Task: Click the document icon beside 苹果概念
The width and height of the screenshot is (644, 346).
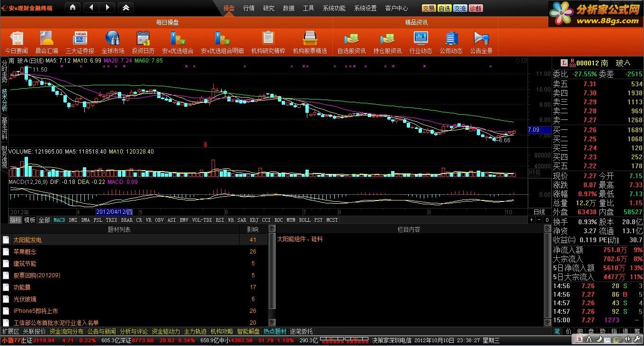Action: coord(6,252)
